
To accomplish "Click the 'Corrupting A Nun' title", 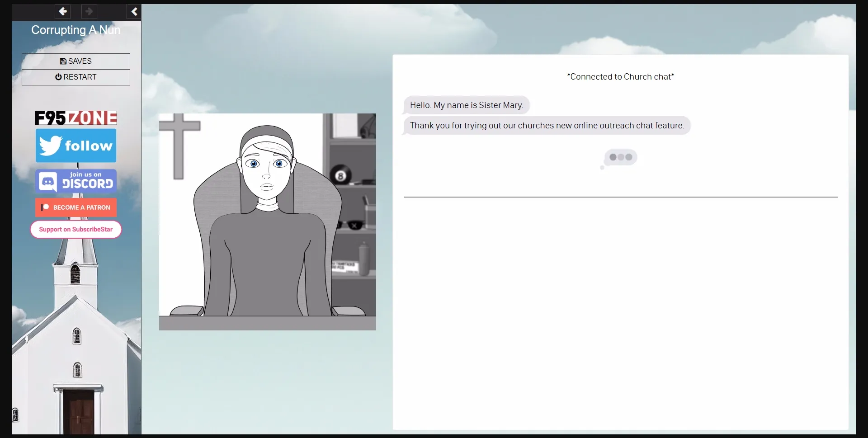I will 75,30.
